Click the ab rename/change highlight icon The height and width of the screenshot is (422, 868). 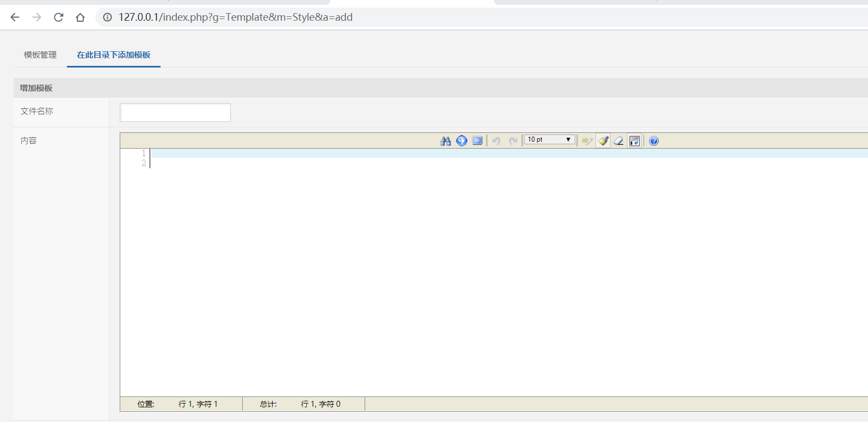[x=587, y=141]
